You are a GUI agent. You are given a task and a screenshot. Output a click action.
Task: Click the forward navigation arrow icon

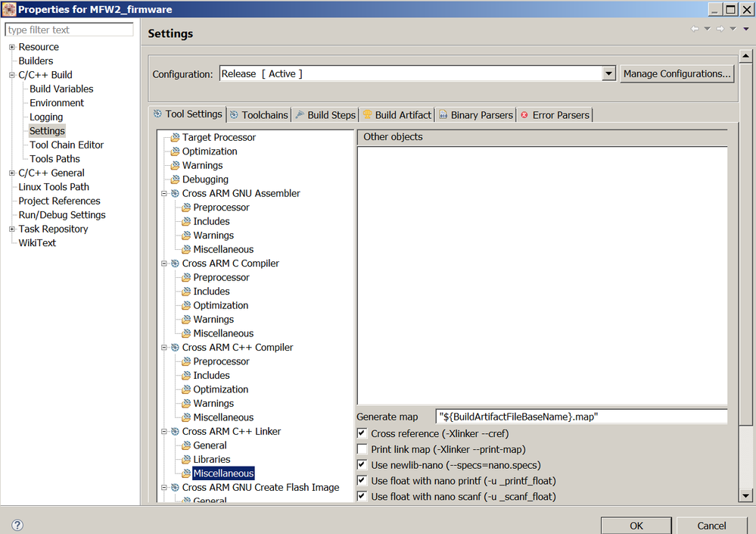[720, 29]
